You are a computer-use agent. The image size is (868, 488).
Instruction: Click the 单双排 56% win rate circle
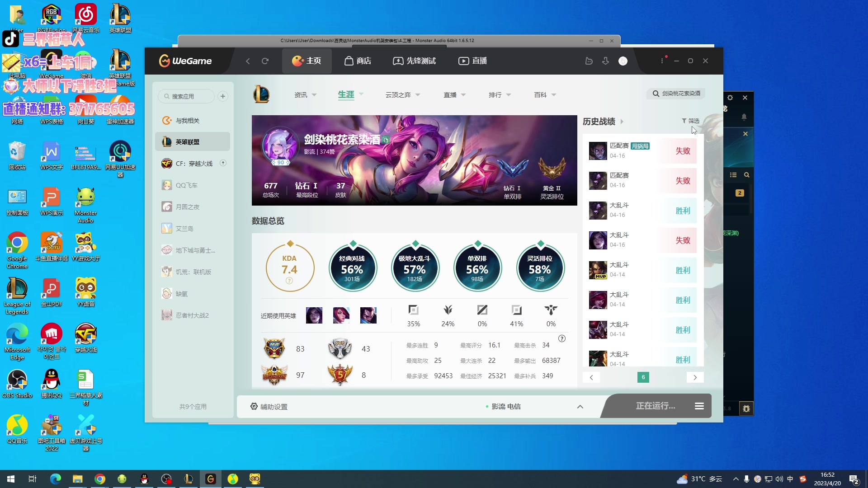pos(477,267)
